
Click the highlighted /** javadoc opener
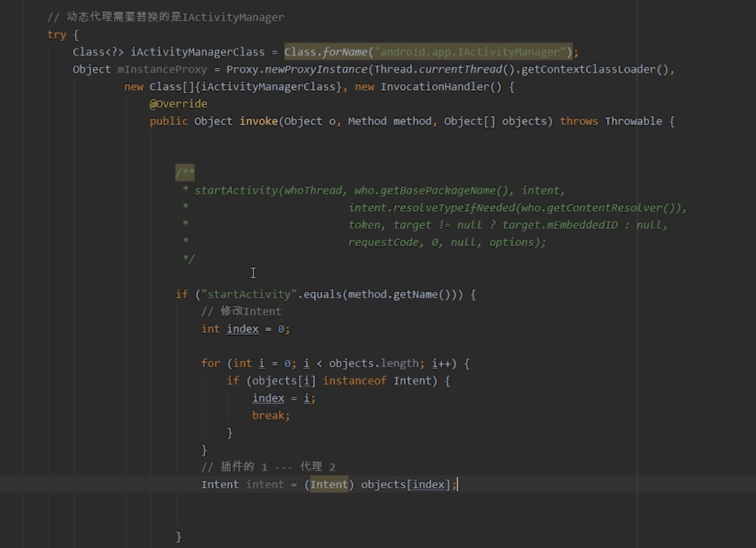[185, 173]
